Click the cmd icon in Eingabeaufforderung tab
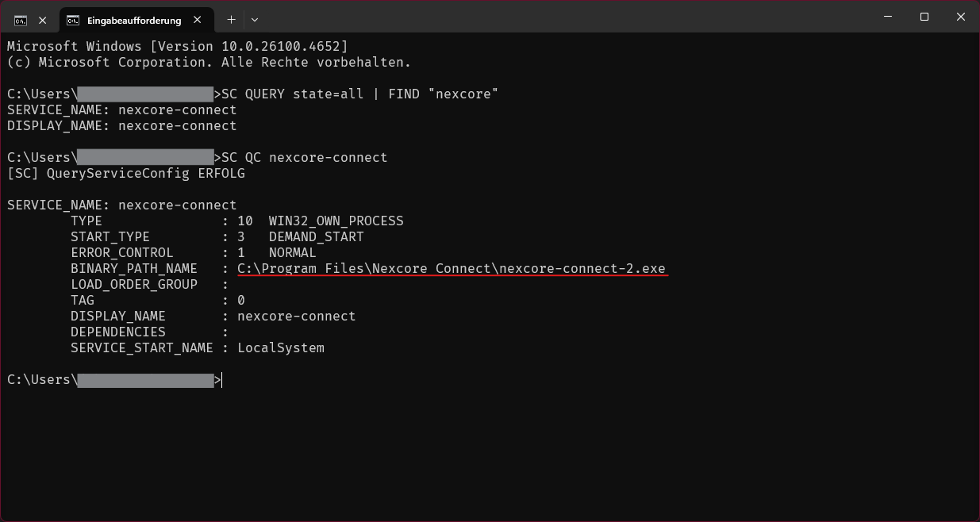The height and width of the screenshot is (522, 980). (73, 20)
